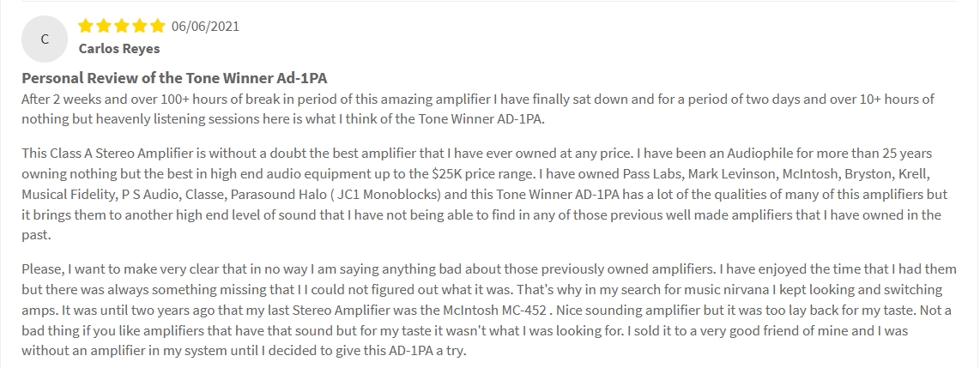Screen dimensions: 980x368
Task: Select the fifth star in the rating
Action: (x=158, y=26)
